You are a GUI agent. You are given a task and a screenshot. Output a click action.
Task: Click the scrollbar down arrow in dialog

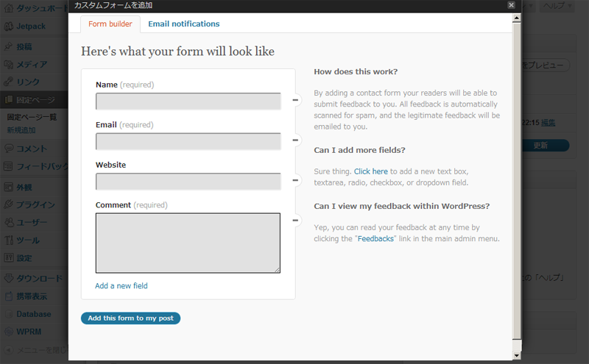[x=517, y=355]
